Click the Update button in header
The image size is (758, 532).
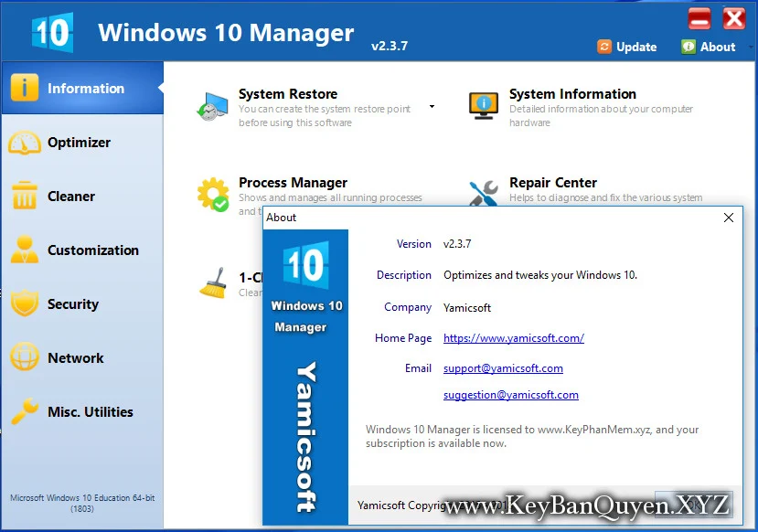(x=627, y=47)
